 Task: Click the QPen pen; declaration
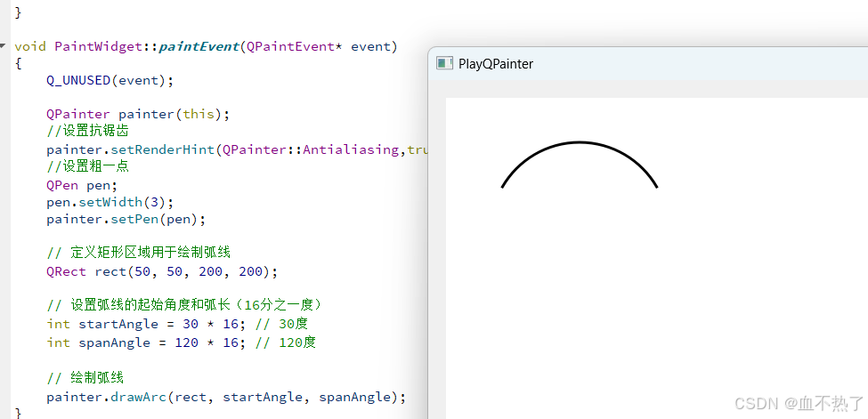[x=82, y=185]
